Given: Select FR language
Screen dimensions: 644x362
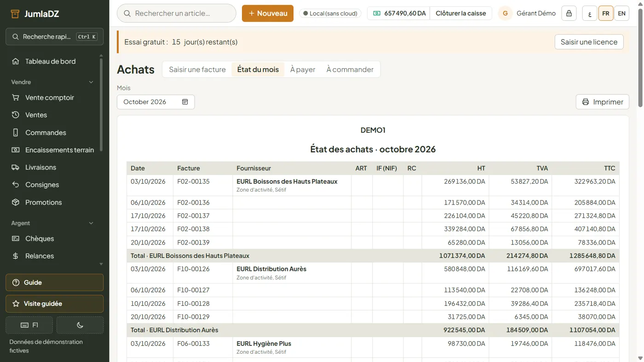Looking at the screenshot, I should (606, 13).
